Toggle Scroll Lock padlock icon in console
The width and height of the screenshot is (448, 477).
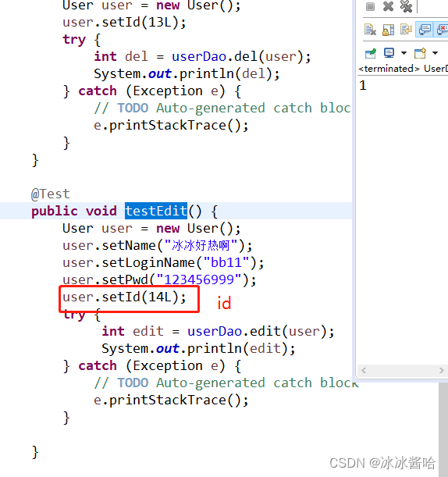[389, 30]
